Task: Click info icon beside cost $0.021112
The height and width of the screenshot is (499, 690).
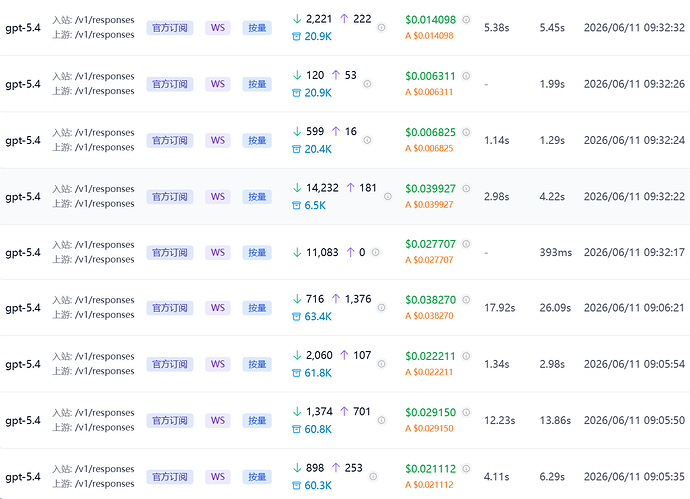Action: pyautogui.click(x=466, y=469)
